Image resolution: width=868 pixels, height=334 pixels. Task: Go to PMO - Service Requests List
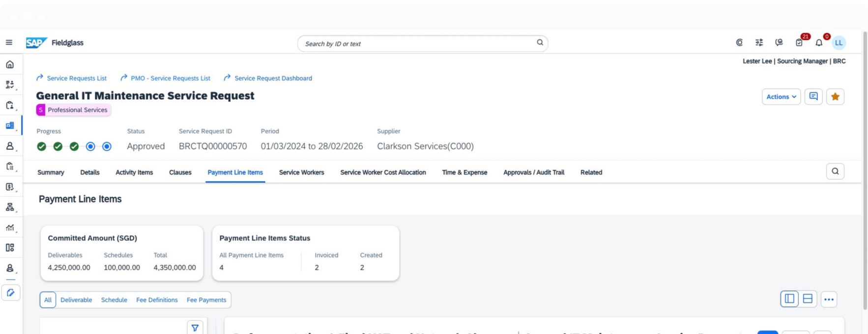tap(170, 78)
